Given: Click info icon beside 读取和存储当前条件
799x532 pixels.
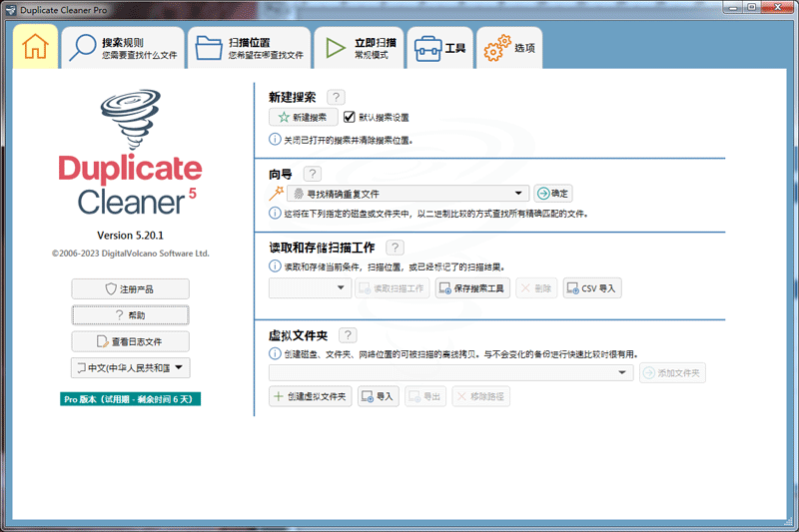Looking at the screenshot, I should coord(275,266).
